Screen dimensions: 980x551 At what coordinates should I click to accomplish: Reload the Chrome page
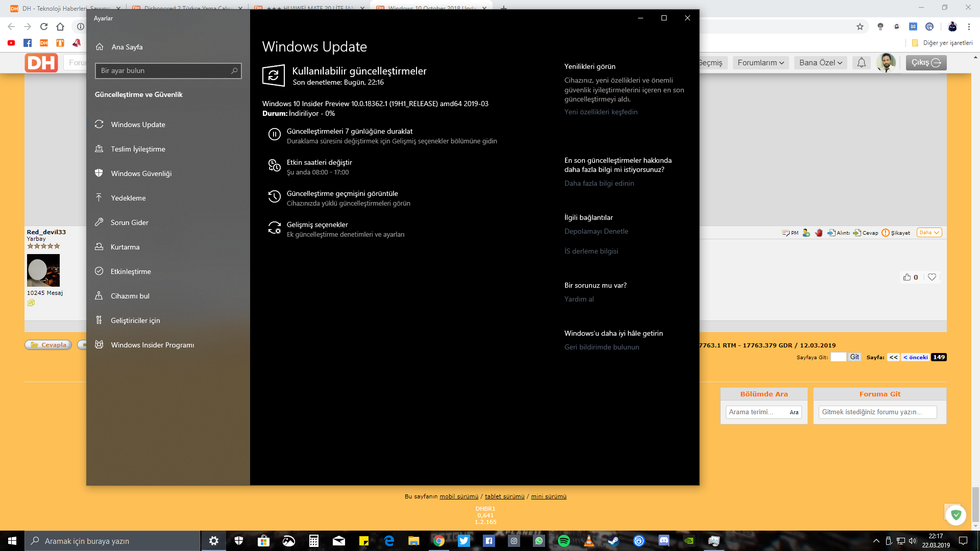(44, 27)
